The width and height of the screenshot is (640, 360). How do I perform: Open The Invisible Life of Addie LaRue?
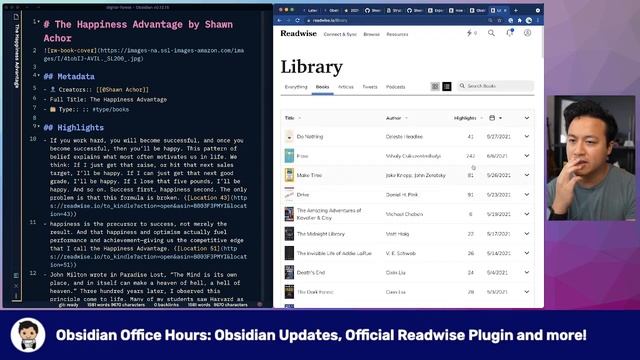pyautogui.click(x=334, y=253)
